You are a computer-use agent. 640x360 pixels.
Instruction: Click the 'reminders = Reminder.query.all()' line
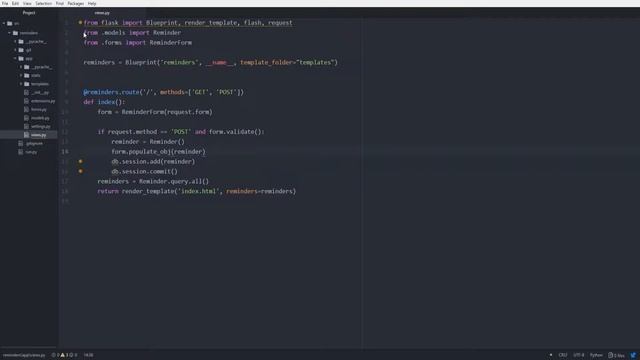[x=153, y=181]
